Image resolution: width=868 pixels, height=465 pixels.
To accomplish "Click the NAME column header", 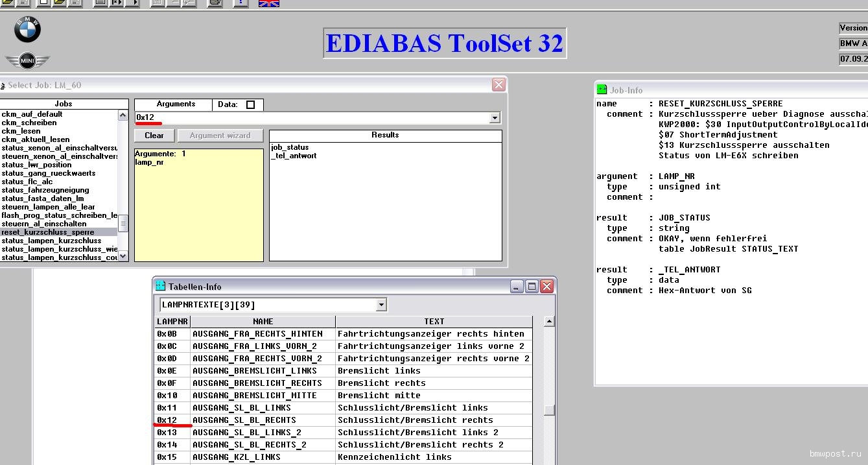I will [x=263, y=322].
